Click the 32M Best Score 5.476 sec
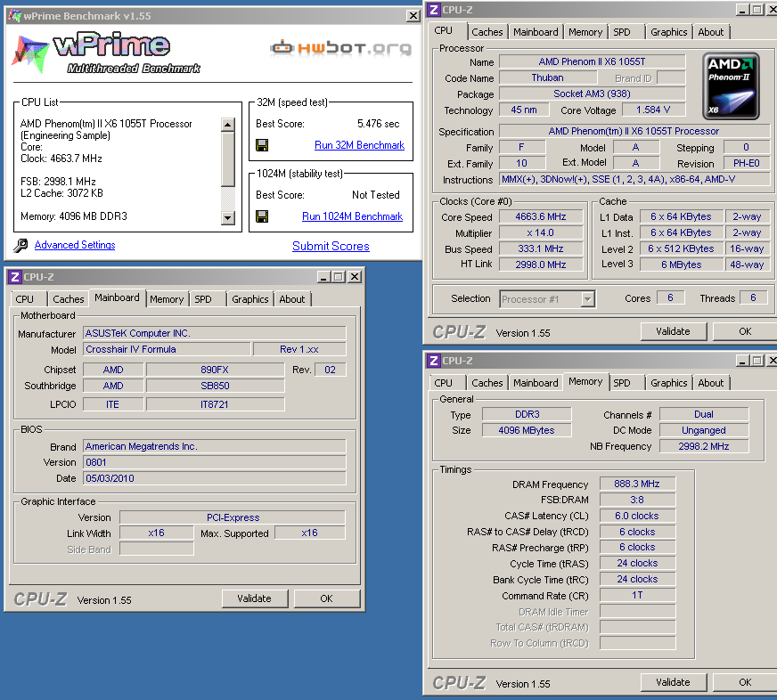This screenshot has width=777, height=700. [378, 124]
